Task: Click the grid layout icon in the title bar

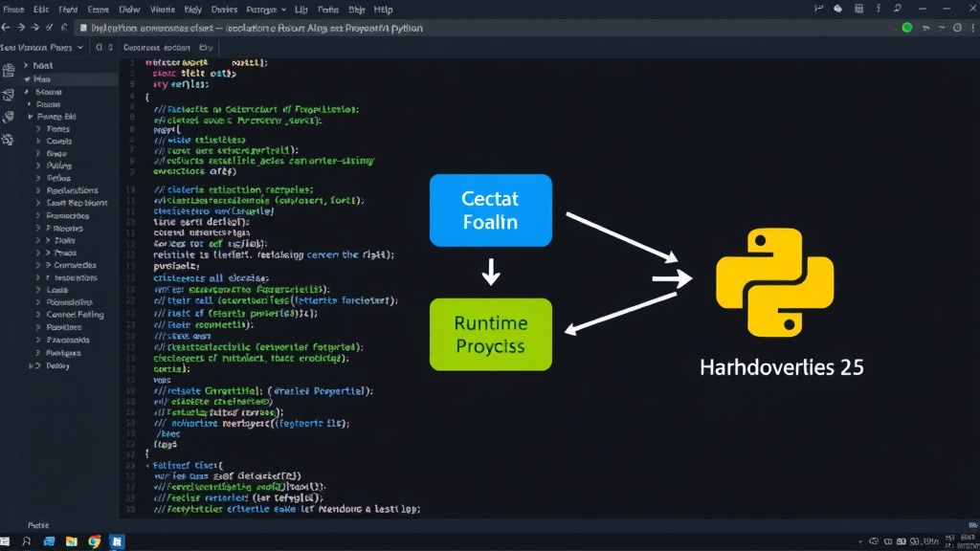Action: [x=858, y=9]
